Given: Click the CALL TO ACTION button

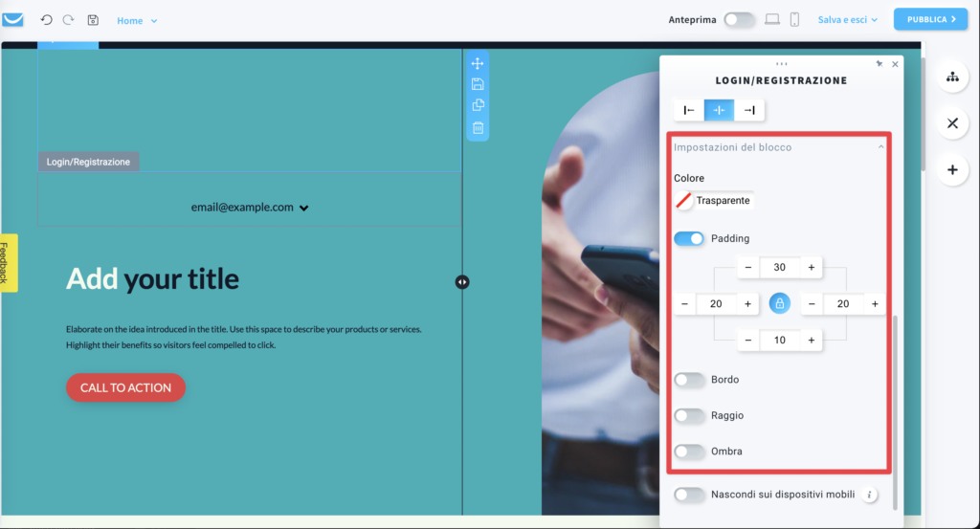Looking at the screenshot, I should click(x=125, y=387).
